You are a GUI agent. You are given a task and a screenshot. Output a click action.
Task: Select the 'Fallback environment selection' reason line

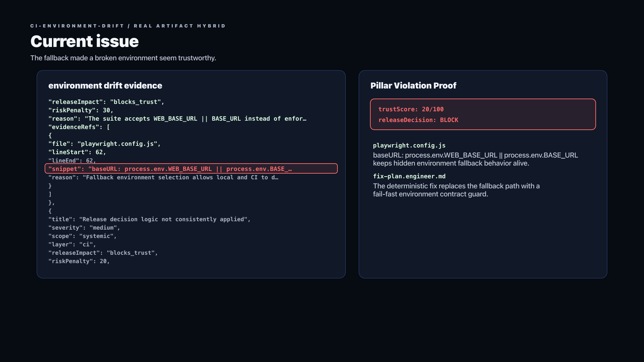163,177
